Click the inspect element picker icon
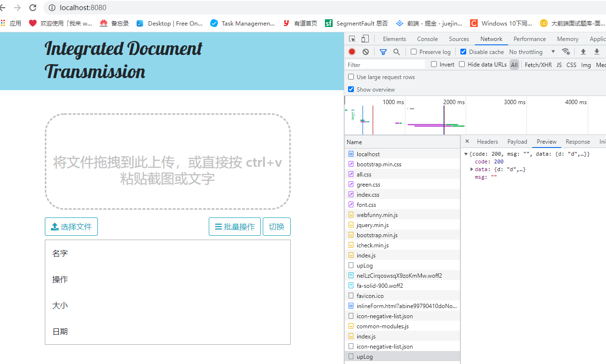The image size is (606, 364). [352, 39]
